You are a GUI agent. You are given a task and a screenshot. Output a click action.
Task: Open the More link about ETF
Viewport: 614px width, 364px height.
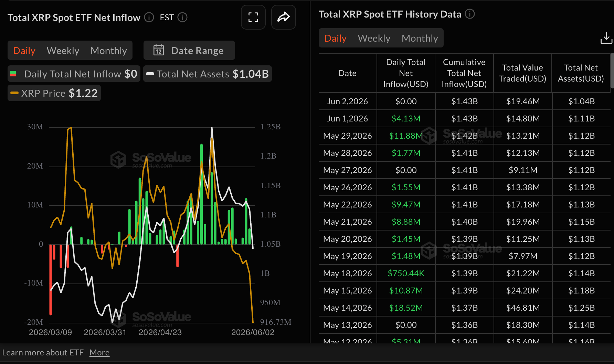tap(99, 353)
